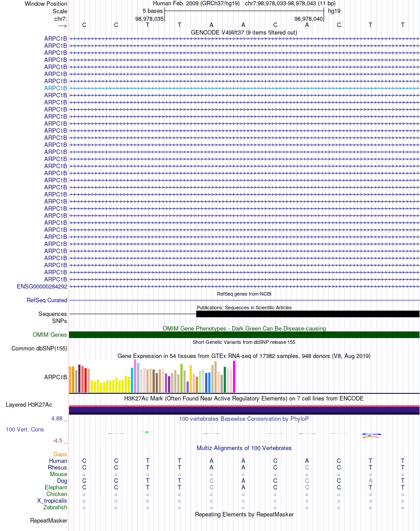
Task: Click the H3K27Ac Mark track title
Action: [244, 398]
